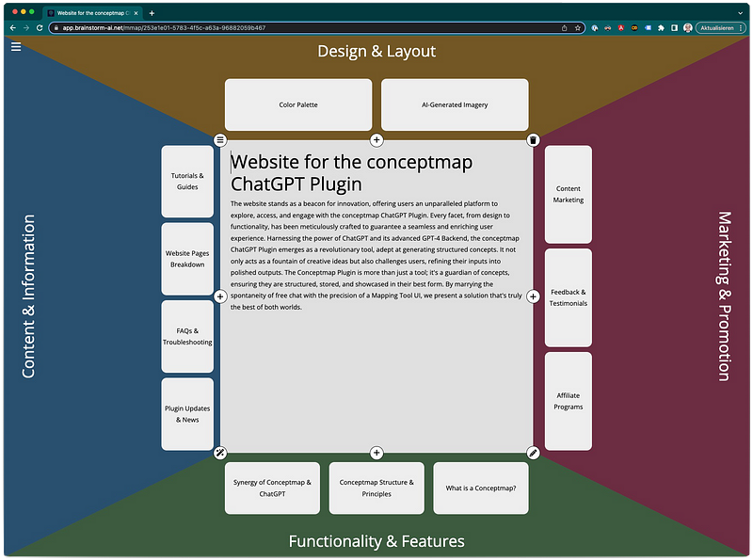This screenshot has width=753, height=560.
Task: Reload the page
Action: coord(40,28)
